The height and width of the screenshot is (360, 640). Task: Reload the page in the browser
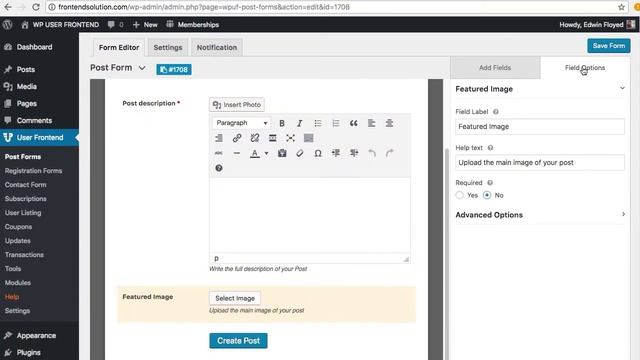[x=36, y=7]
